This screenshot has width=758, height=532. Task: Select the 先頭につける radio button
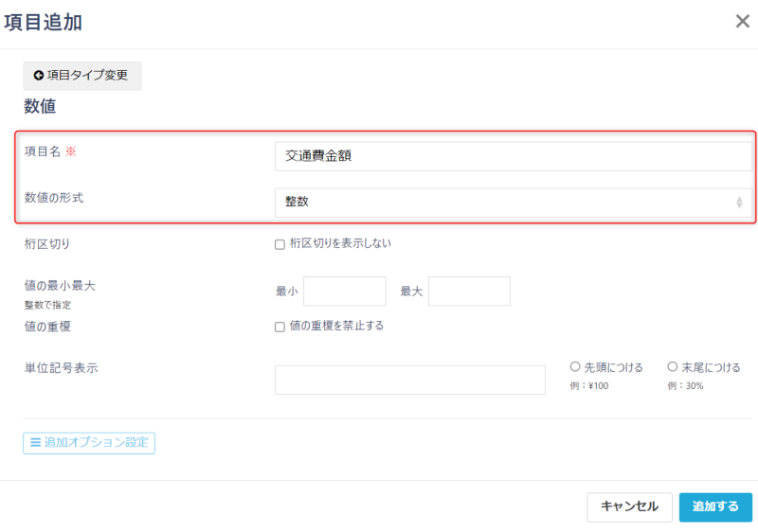(575, 367)
